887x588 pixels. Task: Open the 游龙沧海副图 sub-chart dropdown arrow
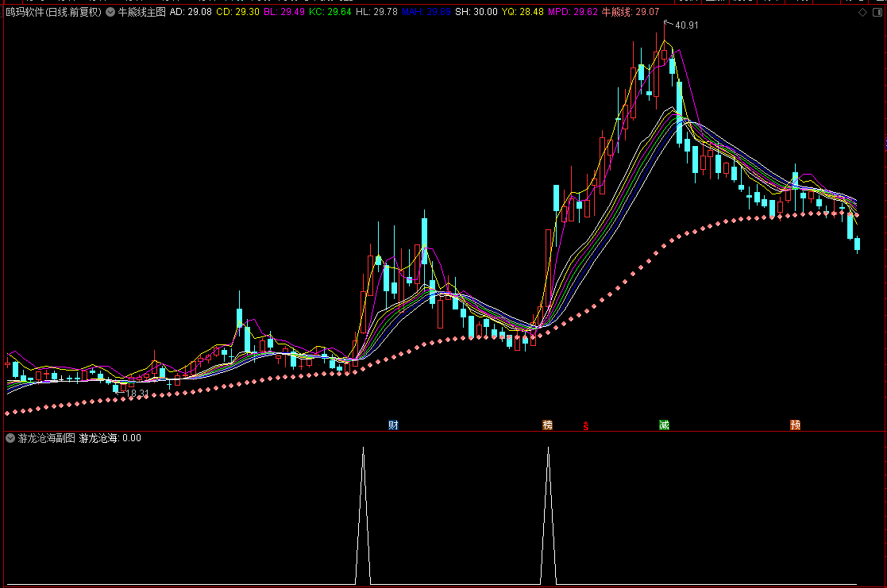[10, 437]
